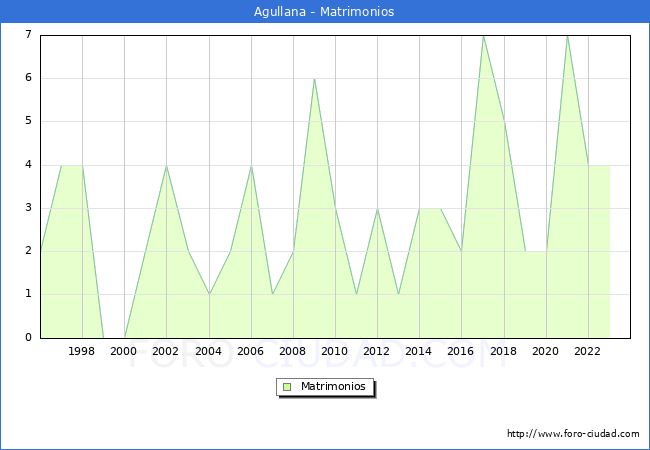
Task: Click the x-axis label 2004
Action: point(209,351)
